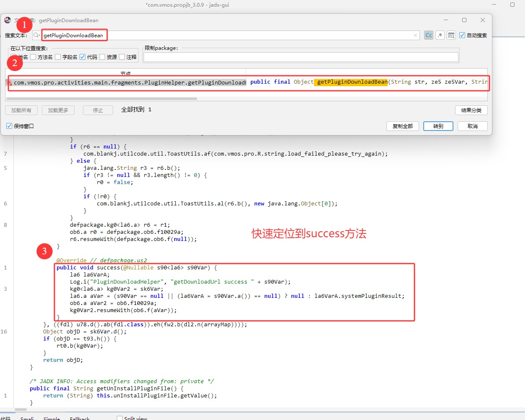
Task: Maximize the main jadx-gui window
Action: point(512,5)
